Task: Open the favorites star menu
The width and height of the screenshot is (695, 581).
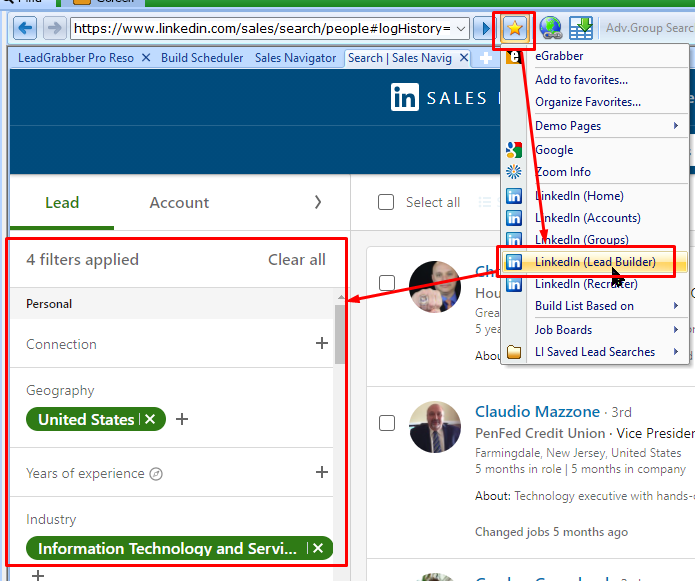Action: pyautogui.click(x=515, y=29)
